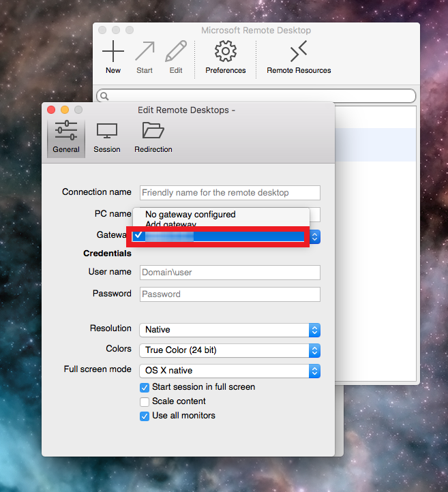Uncheck Use all monitors

(x=145, y=416)
